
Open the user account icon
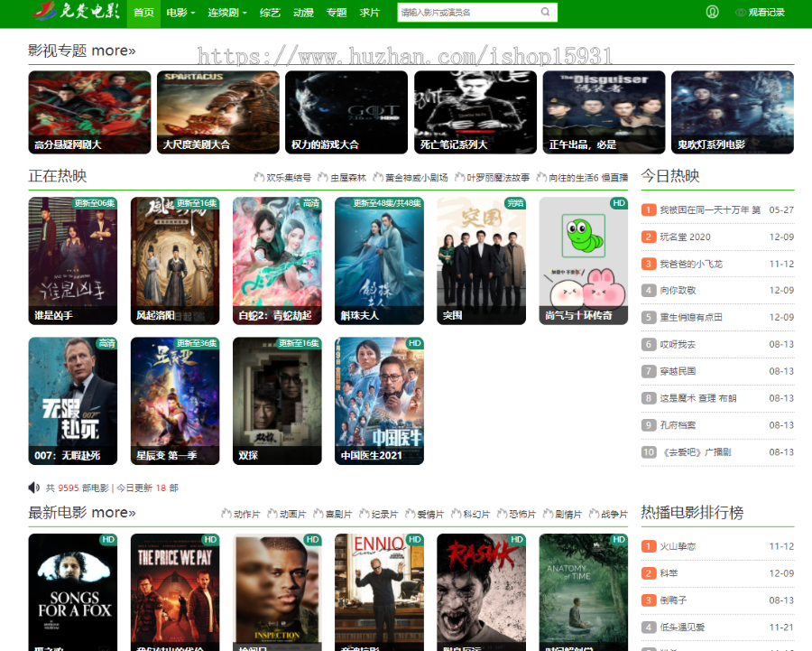point(713,12)
